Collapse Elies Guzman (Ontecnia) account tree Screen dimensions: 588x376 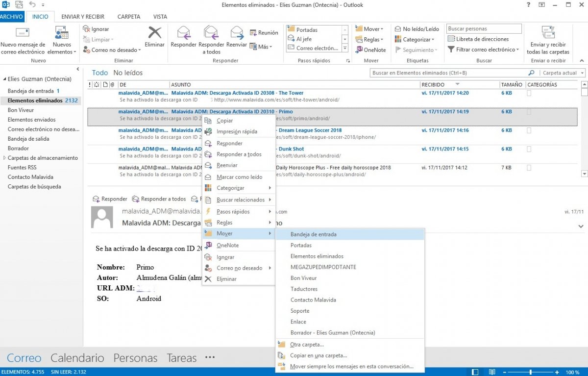tap(4, 79)
